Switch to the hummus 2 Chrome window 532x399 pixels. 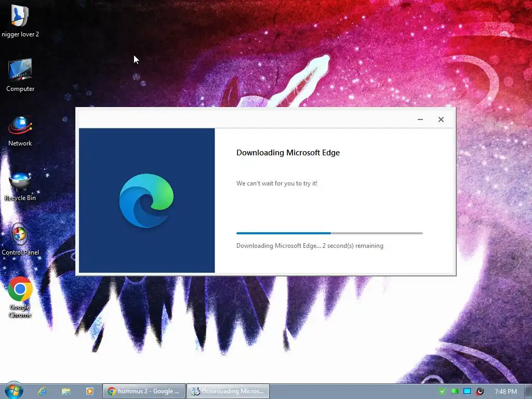tap(144, 391)
